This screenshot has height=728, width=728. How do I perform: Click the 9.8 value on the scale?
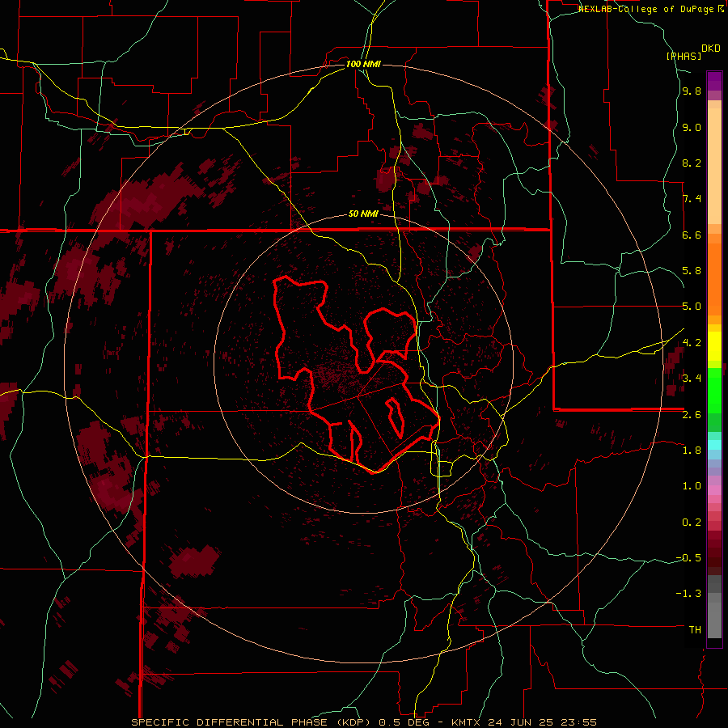point(692,91)
